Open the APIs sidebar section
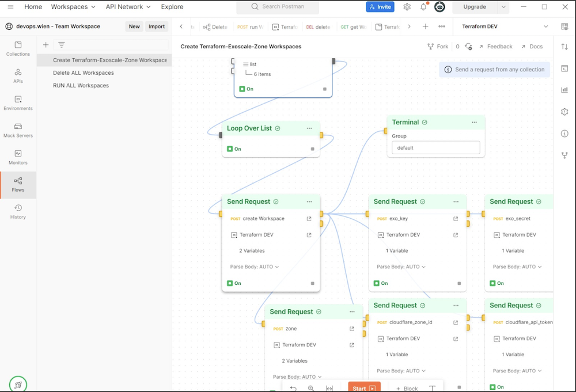Screen dimensions: 576x392 pyautogui.click(x=18, y=76)
